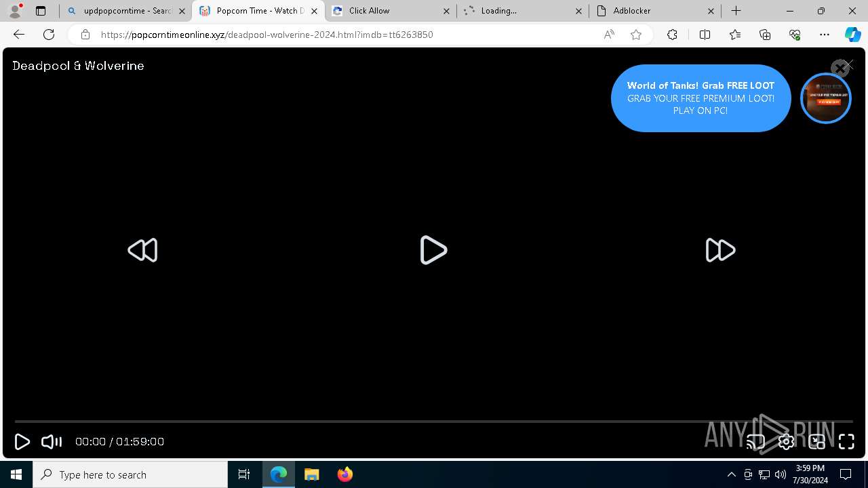Image resolution: width=868 pixels, height=488 pixels.
Task: Open the clock showing 3:59 PM
Action: 810,474
